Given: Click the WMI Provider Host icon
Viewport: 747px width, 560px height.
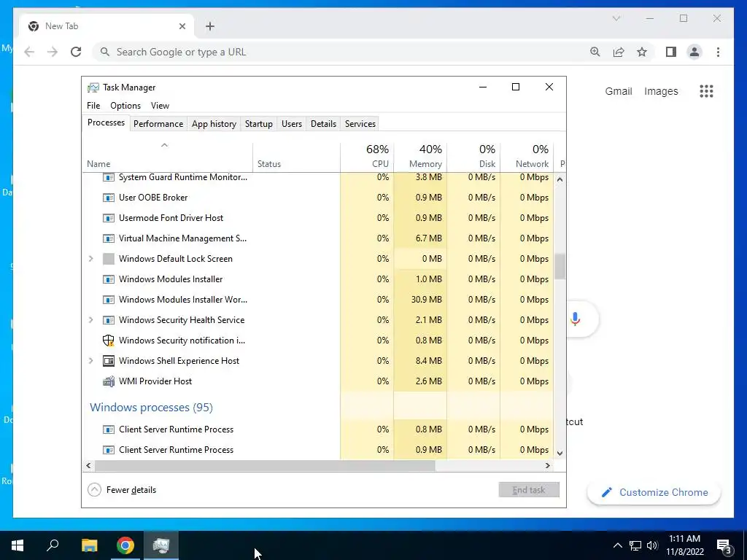Looking at the screenshot, I should (109, 381).
